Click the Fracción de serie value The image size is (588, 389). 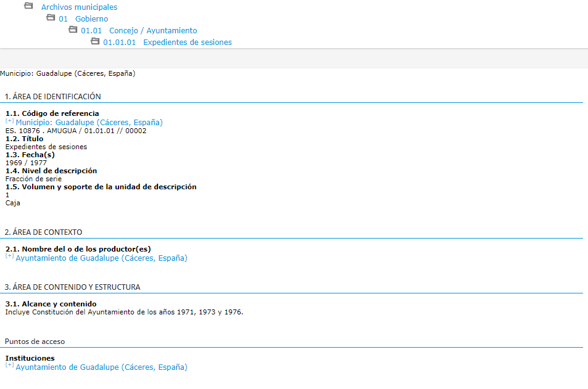(x=33, y=179)
